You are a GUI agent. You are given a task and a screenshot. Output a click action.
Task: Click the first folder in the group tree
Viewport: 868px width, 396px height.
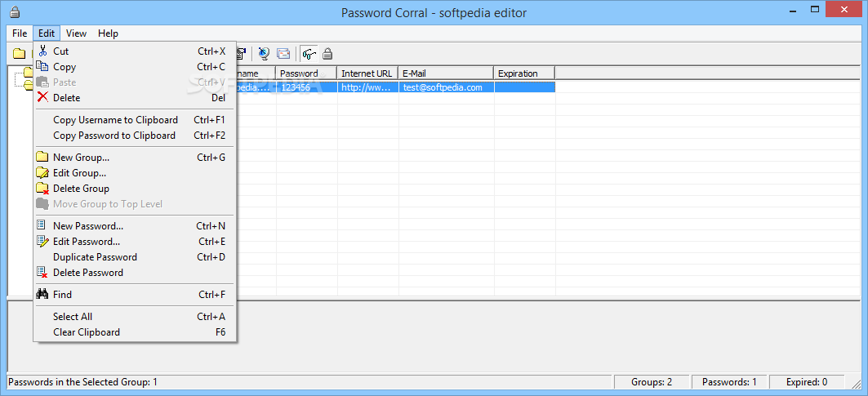(x=28, y=73)
